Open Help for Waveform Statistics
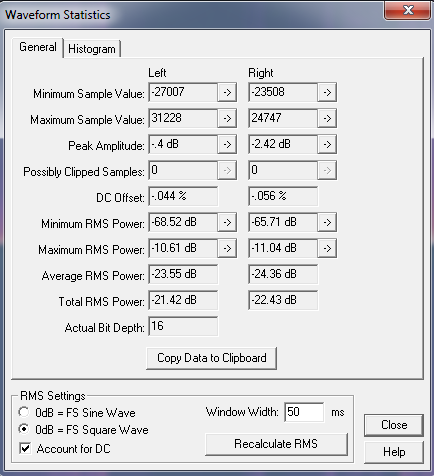The image size is (434, 476). 394,452
